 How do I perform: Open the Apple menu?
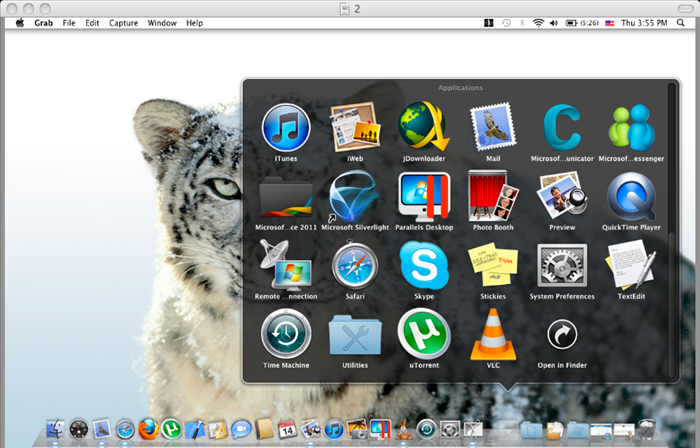coord(20,23)
